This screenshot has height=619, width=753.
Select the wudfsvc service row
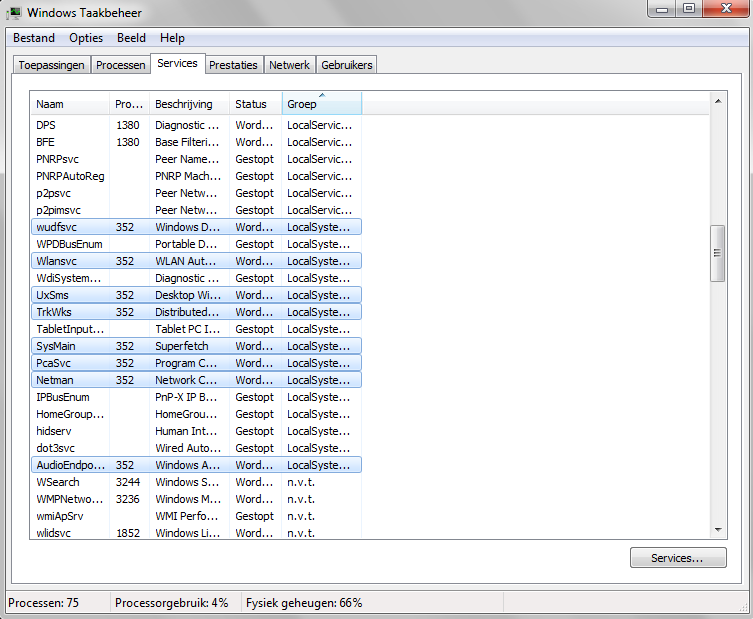click(x=196, y=227)
